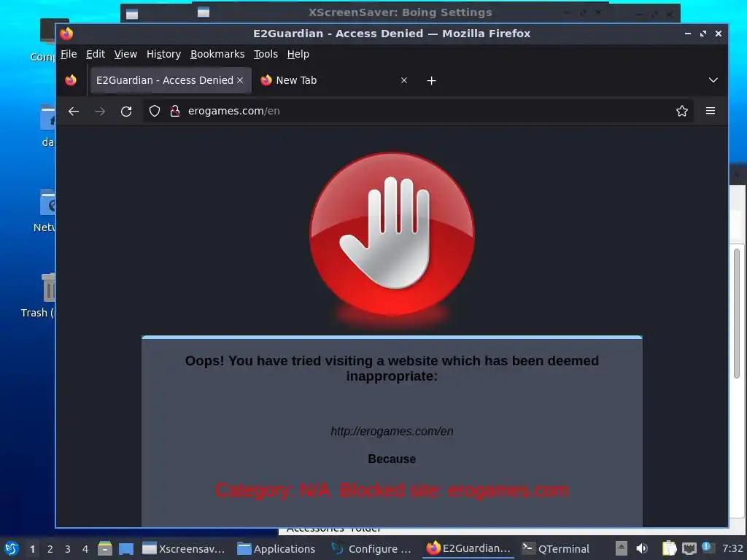Click the 'Because' label on block page
The image size is (747, 560).
pyautogui.click(x=392, y=459)
